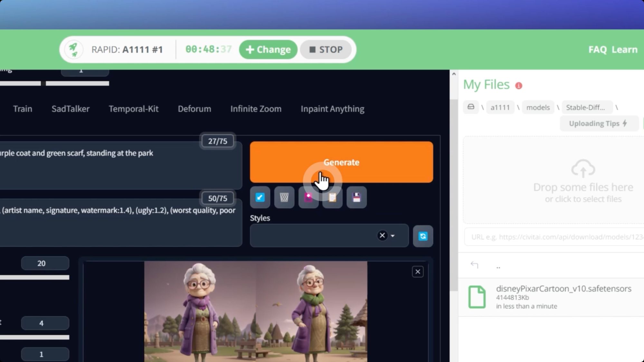Click the trash bin clear prompt icon
The image size is (644, 362).
pyautogui.click(x=284, y=197)
